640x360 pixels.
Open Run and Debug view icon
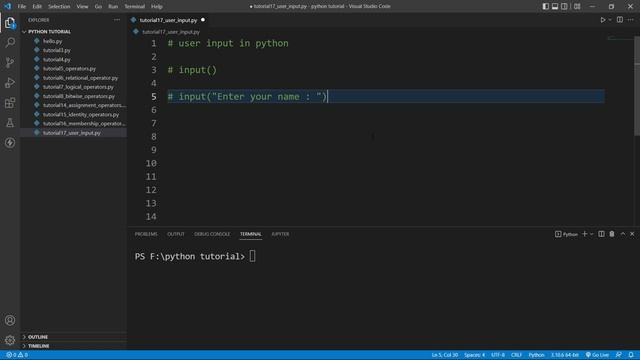(10, 82)
